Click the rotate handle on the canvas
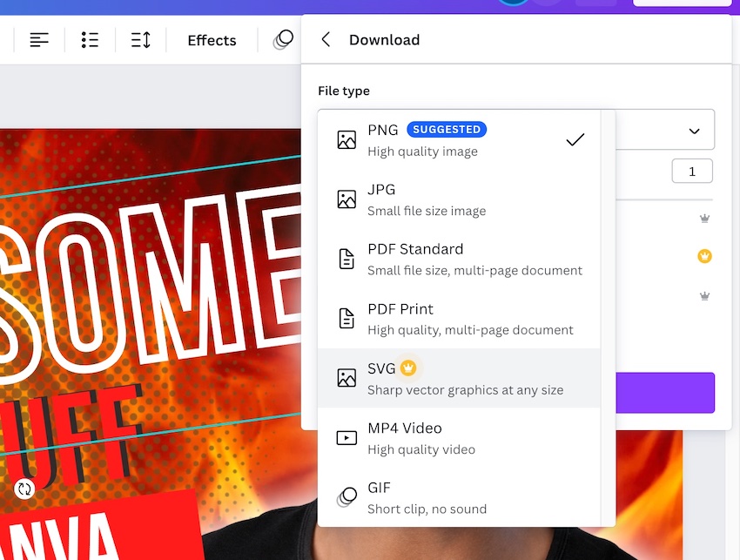 (24, 489)
